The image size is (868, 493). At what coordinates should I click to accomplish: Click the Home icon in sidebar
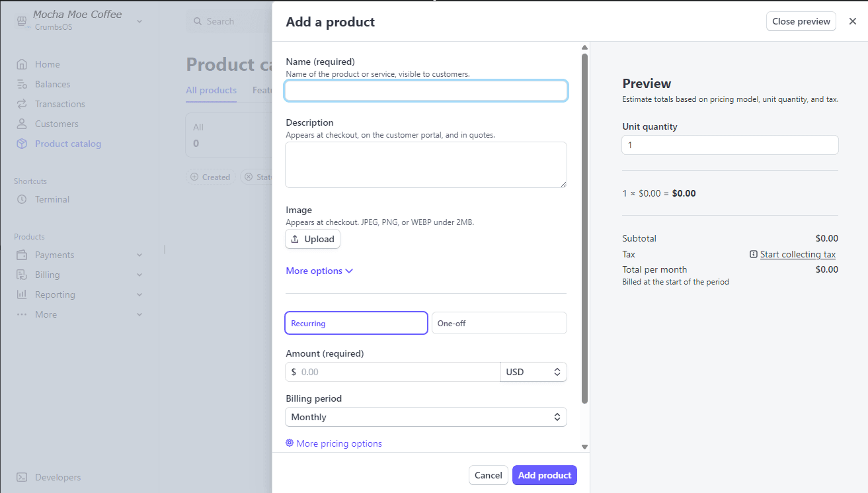tap(22, 64)
